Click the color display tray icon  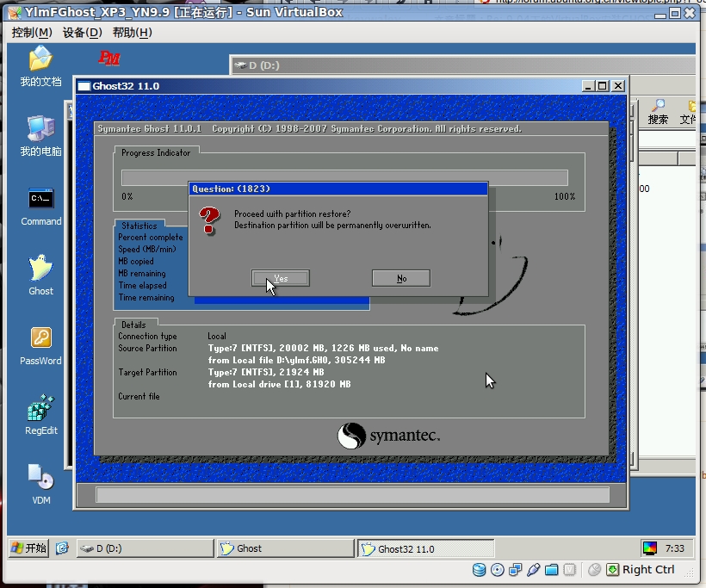click(650, 548)
